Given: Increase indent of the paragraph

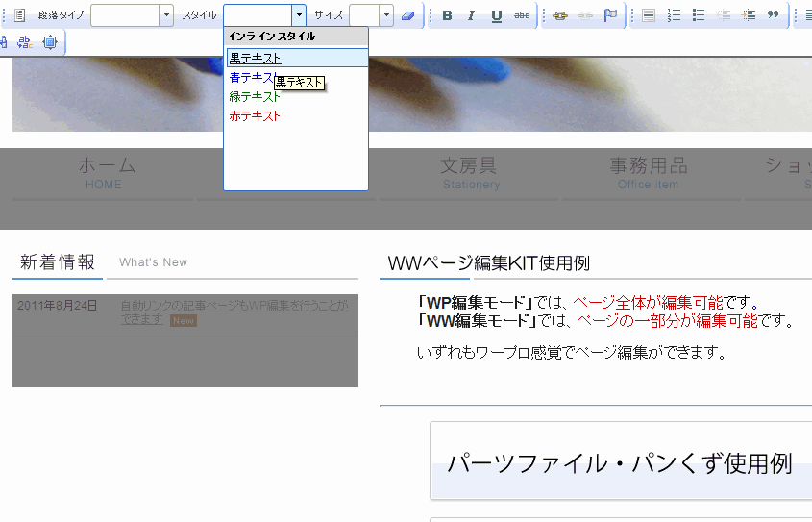Looking at the screenshot, I should [749, 15].
